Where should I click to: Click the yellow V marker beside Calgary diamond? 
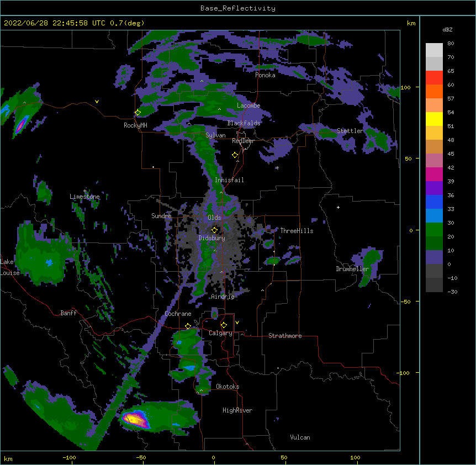tap(237, 323)
